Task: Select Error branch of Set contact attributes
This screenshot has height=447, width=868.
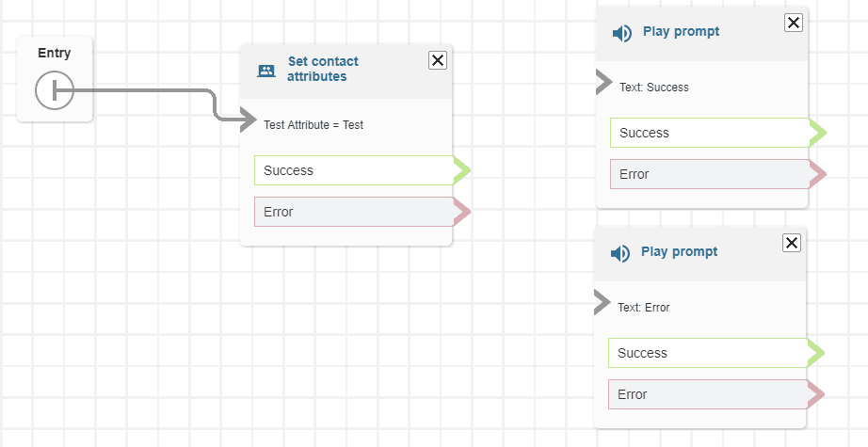Action: [x=353, y=213]
